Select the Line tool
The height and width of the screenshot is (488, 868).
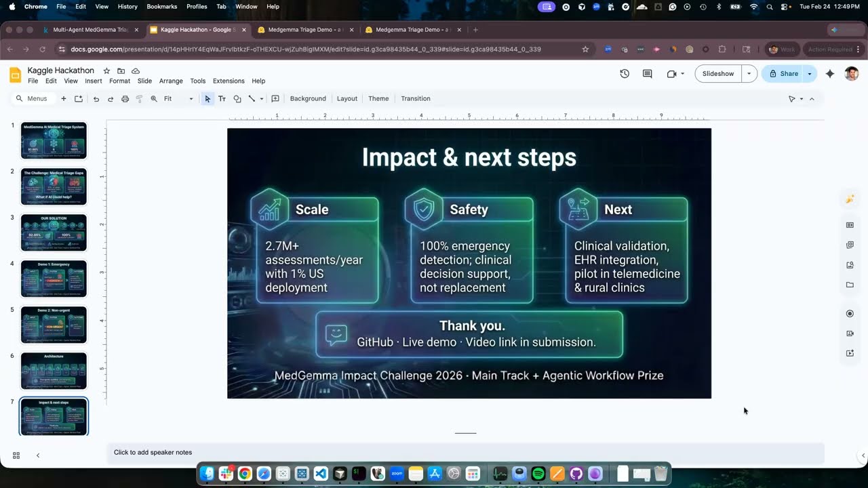(x=252, y=98)
